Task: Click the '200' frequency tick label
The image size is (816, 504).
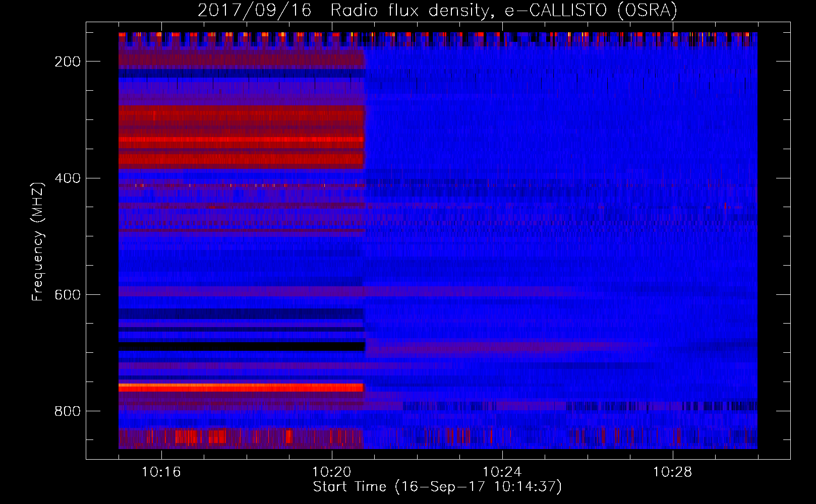Action: click(68, 61)
